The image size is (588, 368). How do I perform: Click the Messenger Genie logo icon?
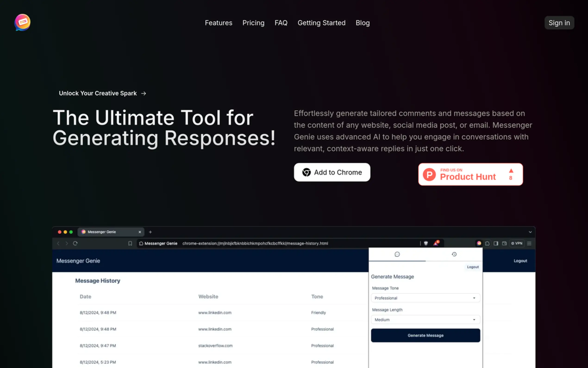22,22
